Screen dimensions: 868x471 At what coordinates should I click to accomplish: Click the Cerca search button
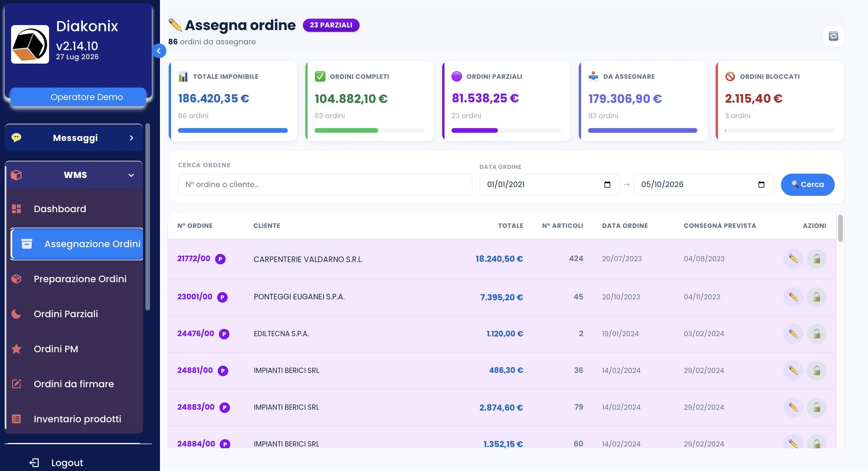[x=807, y=184]
